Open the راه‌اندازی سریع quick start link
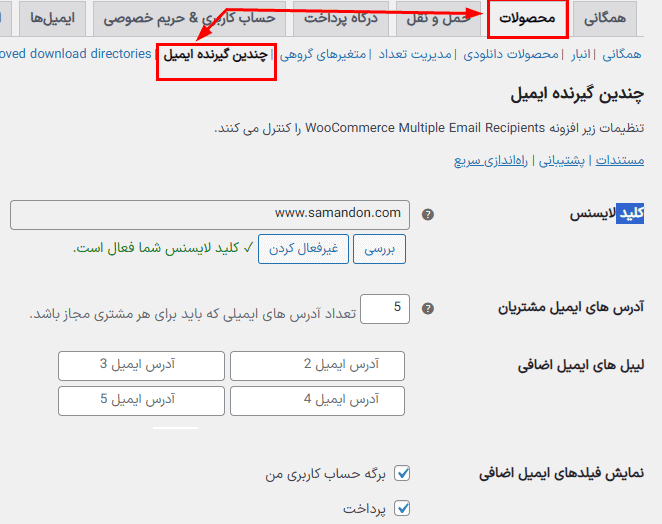 click(x=491, y=160)
